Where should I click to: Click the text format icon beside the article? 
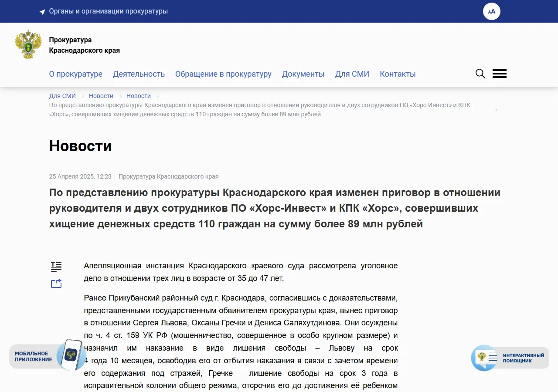pos(56,267)
